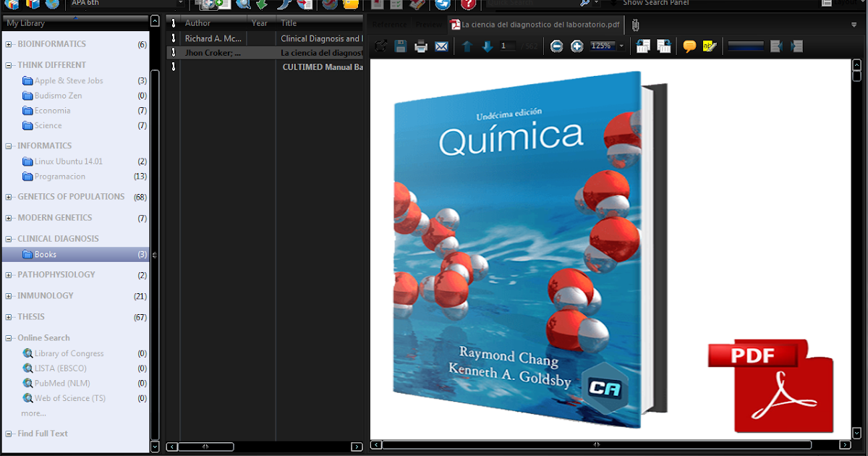Save the PDF with the floppy icon
The image size is (868, 456).
click(401, 46)
